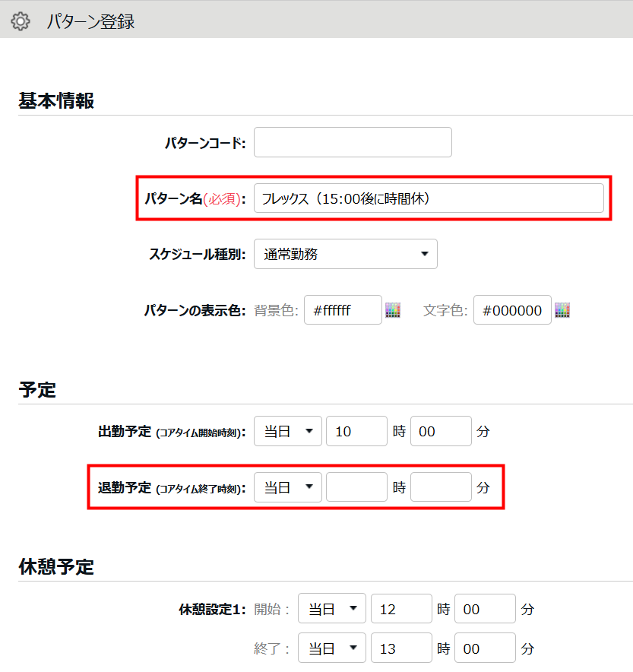Click the empty 退勤予定 hour field
Image resolution: width=633 pixels, height=672 pixels.
click(356, 487)
